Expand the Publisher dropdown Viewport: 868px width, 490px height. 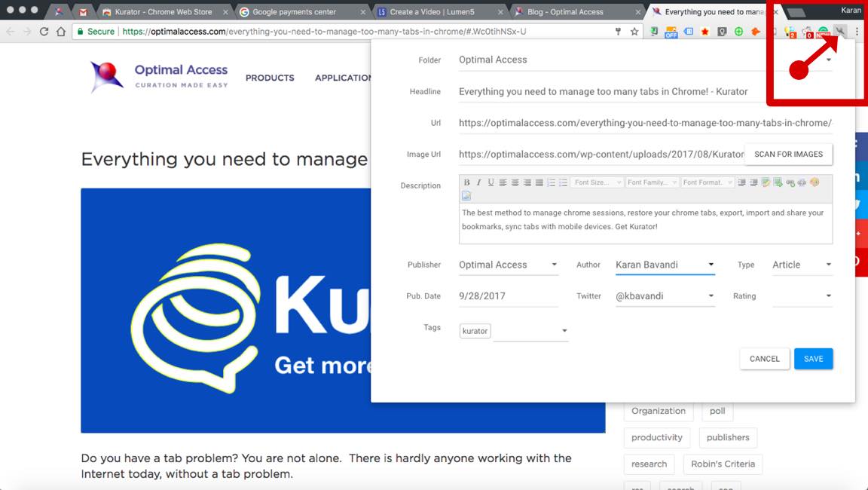coord(554,265)
